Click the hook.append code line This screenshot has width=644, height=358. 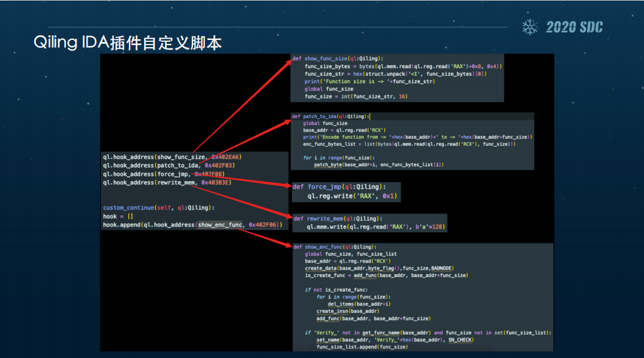(192, 225)
